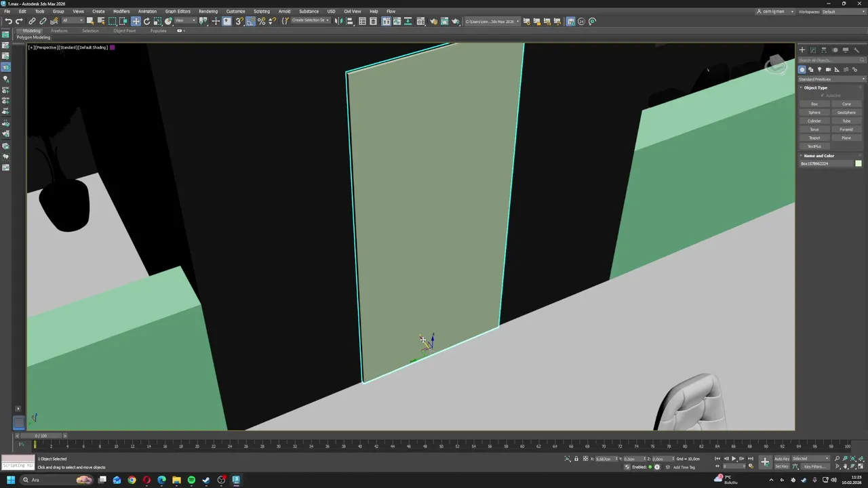Open the Render Setup icon
This screenshot has height=488, width=868.
(x=433, y=21)
